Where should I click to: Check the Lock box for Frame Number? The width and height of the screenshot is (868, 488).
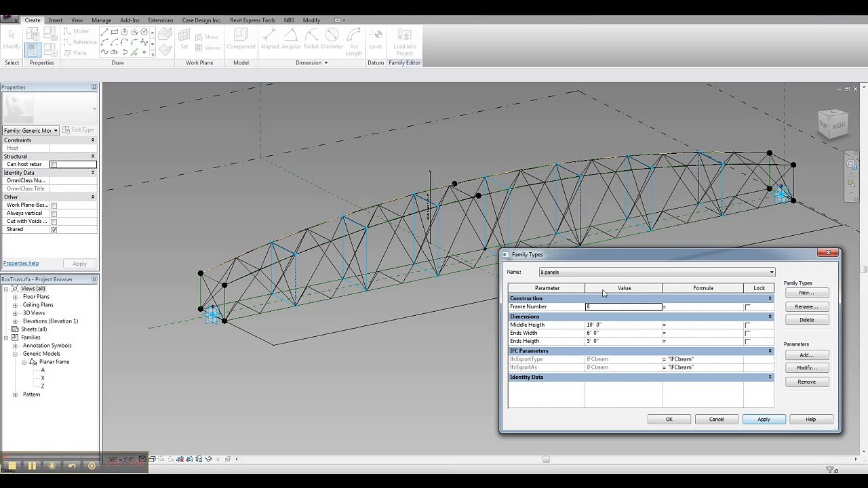(747, 307)
